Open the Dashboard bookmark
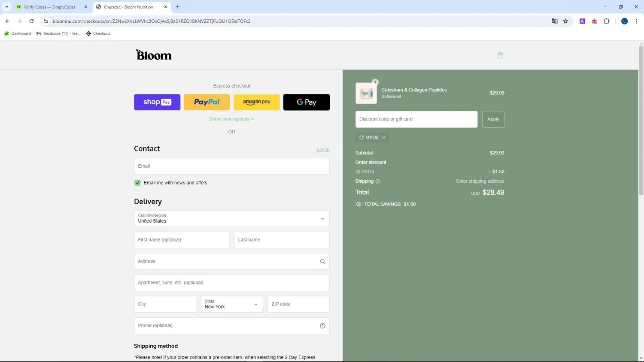644x362 pixels. (x=17, y=33)
